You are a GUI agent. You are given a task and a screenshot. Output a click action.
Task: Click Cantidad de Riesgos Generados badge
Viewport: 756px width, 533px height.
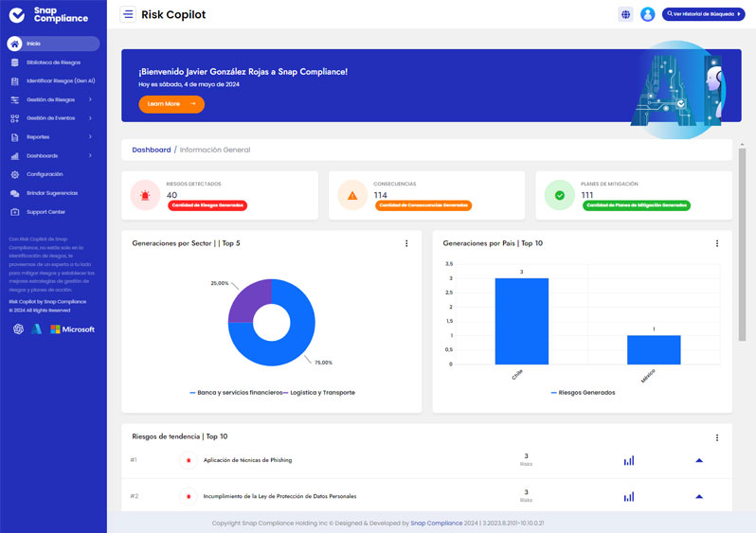[207, 205]
